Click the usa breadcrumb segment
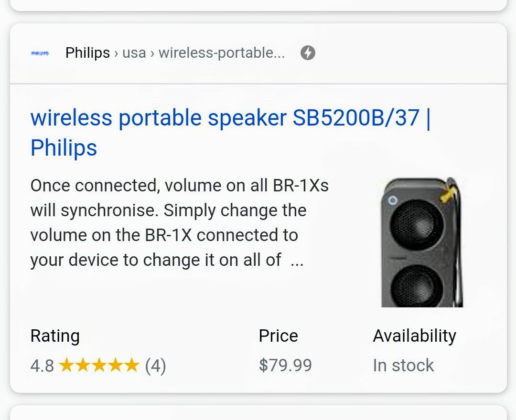The image size is (516, 420). 134,52
